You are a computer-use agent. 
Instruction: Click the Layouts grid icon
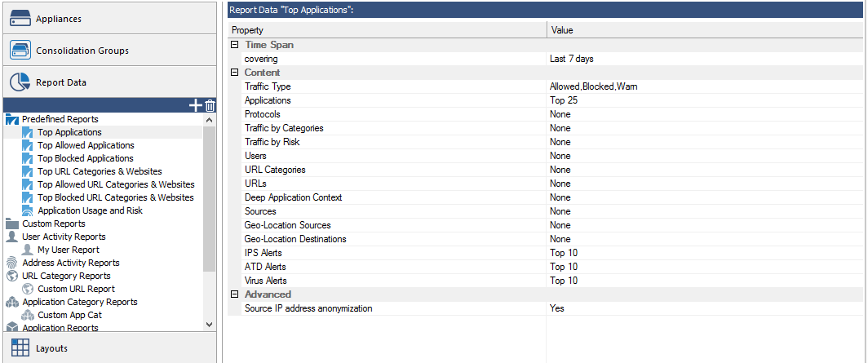pos(20,348)
